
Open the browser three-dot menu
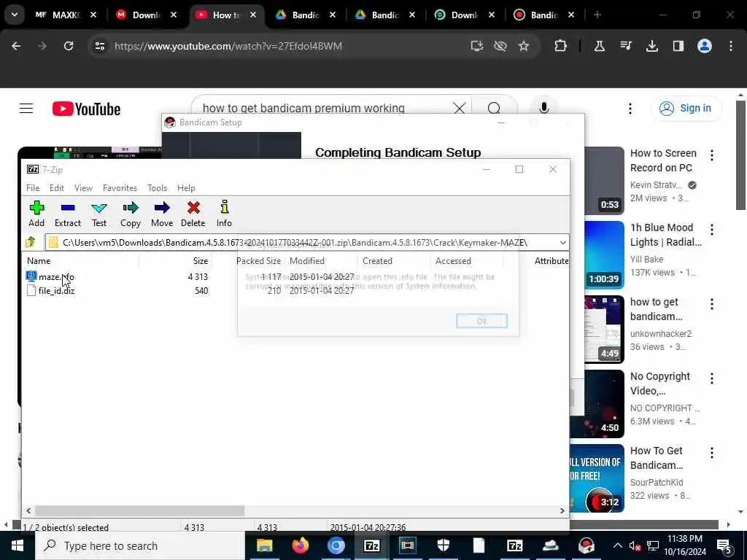731,46
